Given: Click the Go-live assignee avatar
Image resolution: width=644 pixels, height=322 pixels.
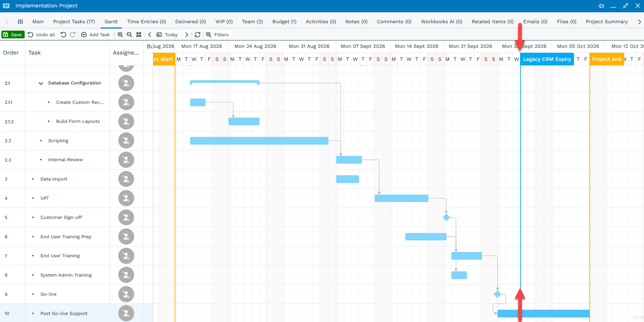Looking at the screenshot, I should 126,294.
